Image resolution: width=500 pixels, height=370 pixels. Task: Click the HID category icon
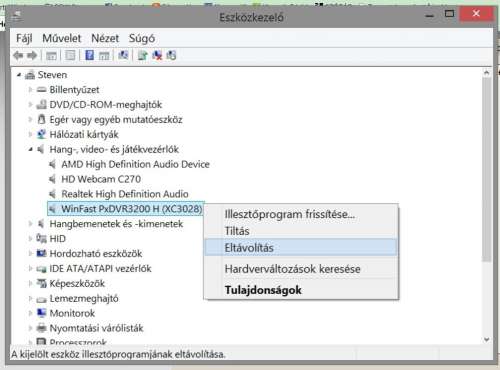pos(41,239)
